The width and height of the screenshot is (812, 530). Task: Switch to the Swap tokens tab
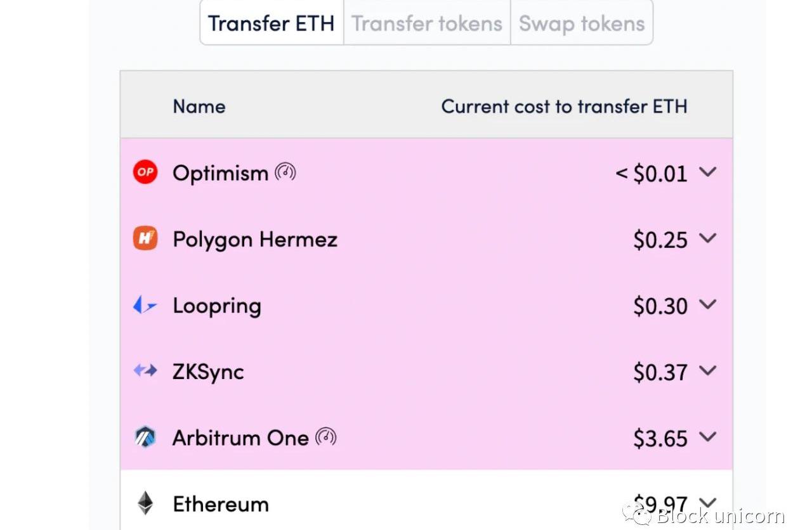pos(582,23)
